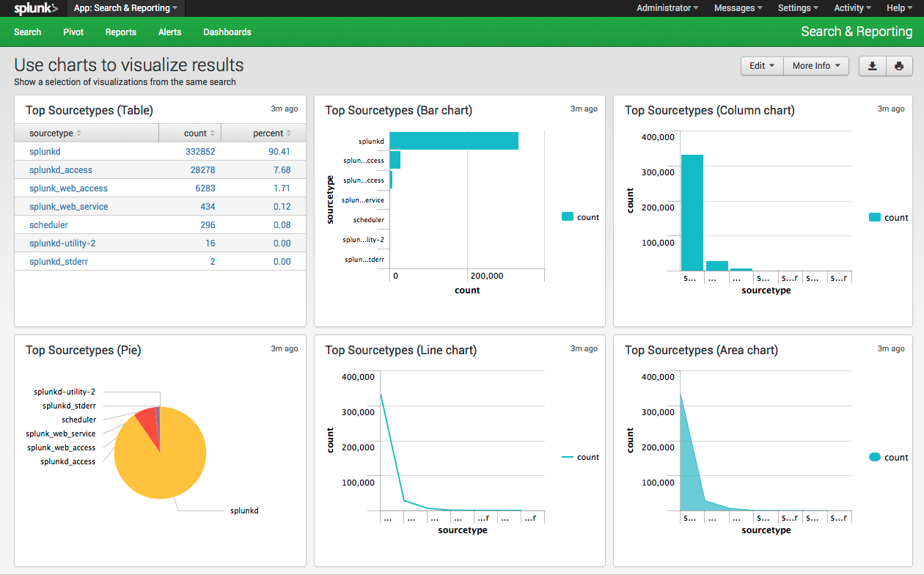This screenshot has height=575, width=924.
Task: Open App: Search & Reporting dropdown
Action: click(125, 8)
